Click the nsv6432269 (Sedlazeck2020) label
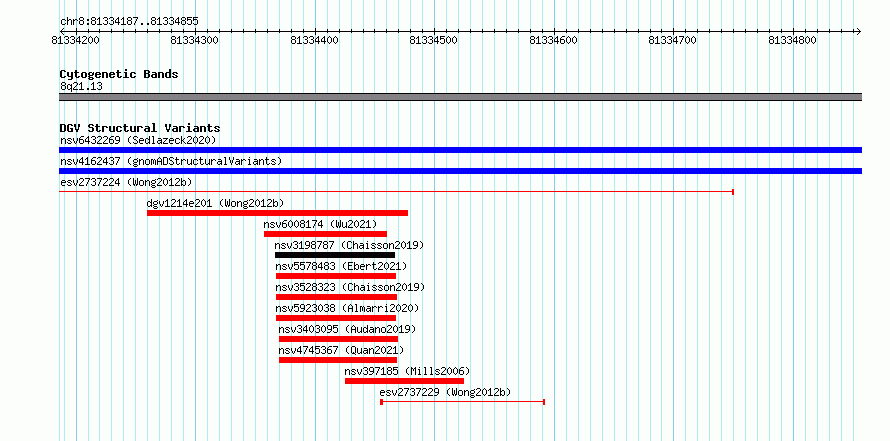The image size is (890, 441). click(x=138, y=140)
